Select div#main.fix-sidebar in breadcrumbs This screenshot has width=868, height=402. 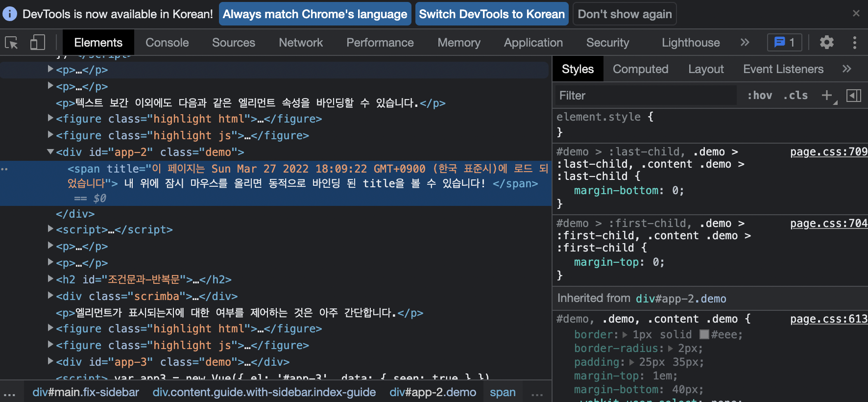pos(86,392)
